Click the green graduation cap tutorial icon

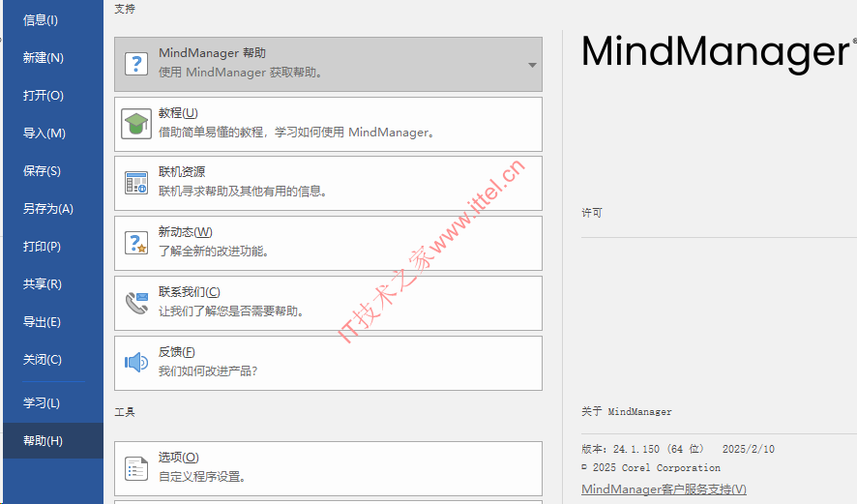click(x=136, y=124)
